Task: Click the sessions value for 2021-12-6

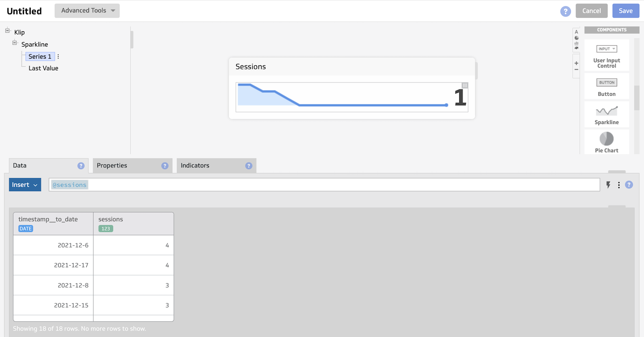Action: coord(133,245)
